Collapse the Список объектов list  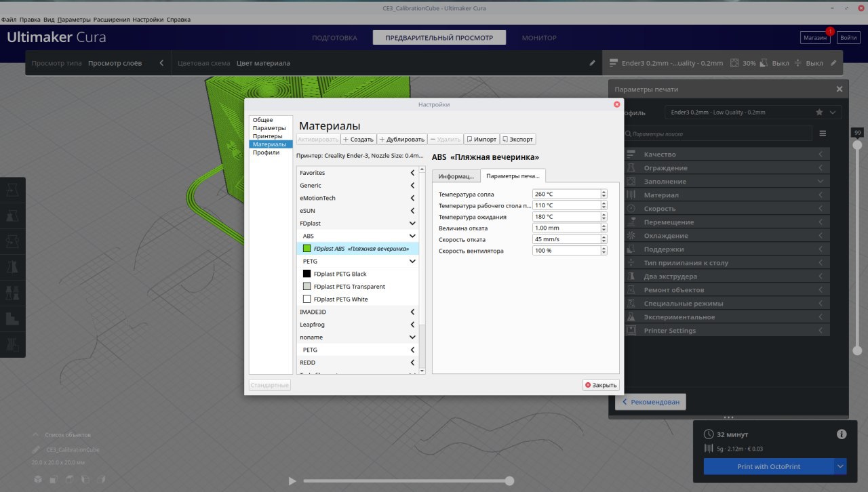pyautogui.click(x=35, y=435)
